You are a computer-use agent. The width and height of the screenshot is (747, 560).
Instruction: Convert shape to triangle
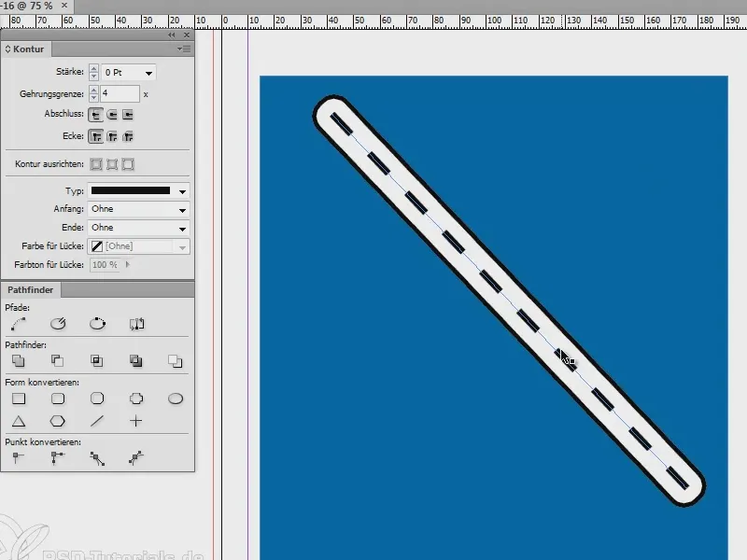click(19, 421)
